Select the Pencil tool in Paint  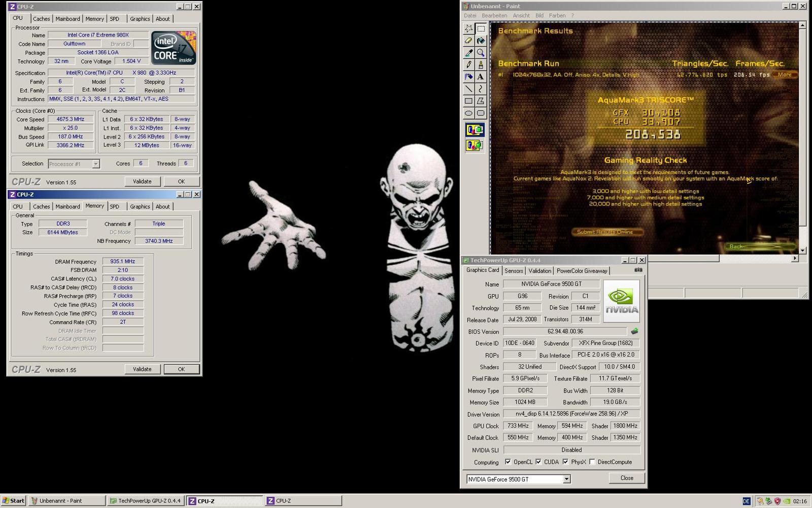pos(468,65)
